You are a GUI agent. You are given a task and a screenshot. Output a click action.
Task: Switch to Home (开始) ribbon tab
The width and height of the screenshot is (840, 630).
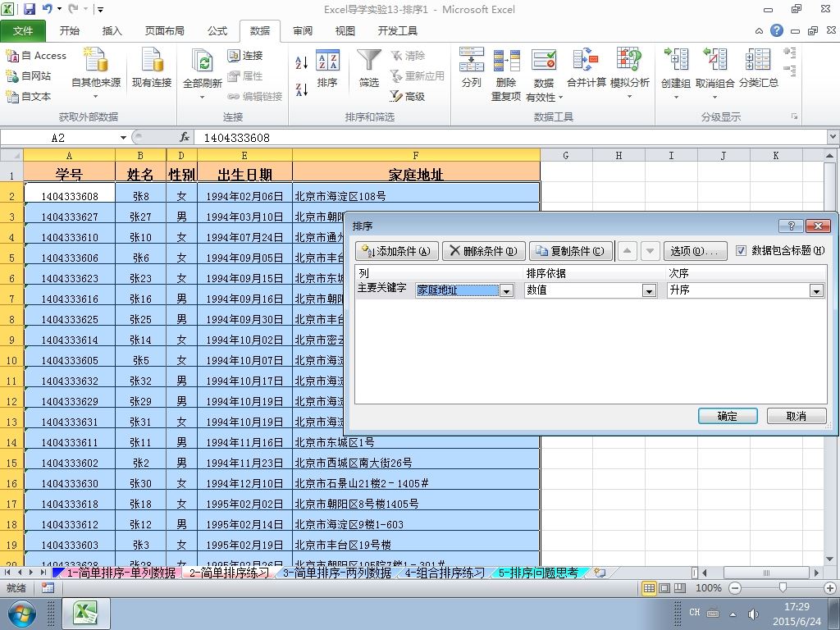(x=70, y=31)
